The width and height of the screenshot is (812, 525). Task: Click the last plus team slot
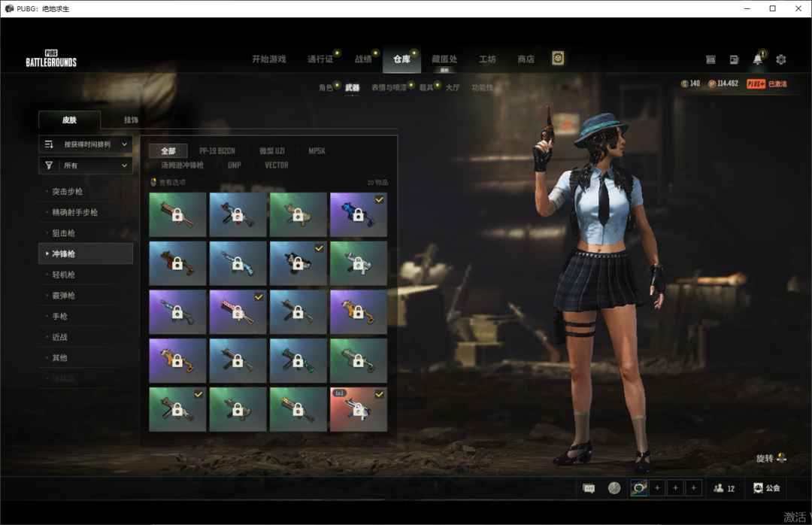tap(693, 487)
